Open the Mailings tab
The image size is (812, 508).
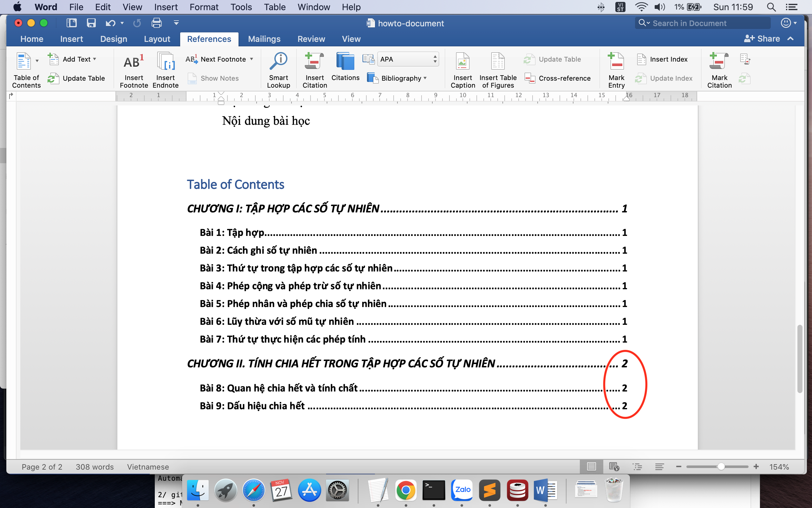(264, 39)
